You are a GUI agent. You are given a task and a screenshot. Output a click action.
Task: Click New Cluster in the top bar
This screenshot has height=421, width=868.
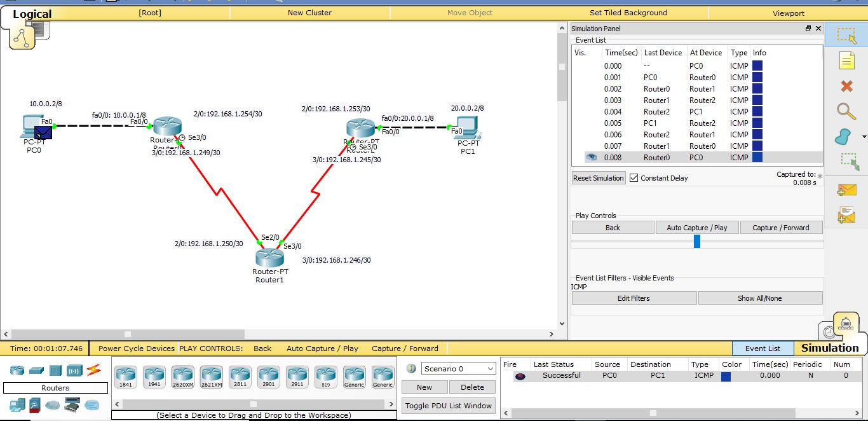309,13
